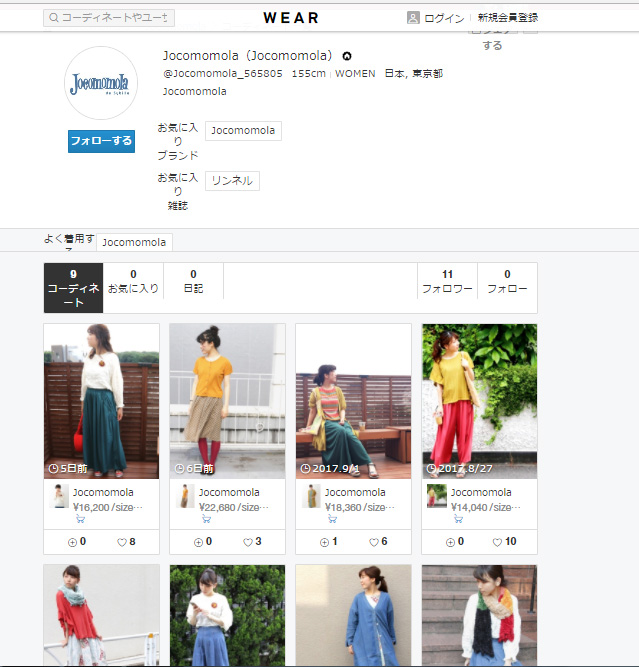The height and width of the screenshot is (667, 639).
Task: Click the official badge icon beside Jocomomola name
Action: (x=347, y=56)
